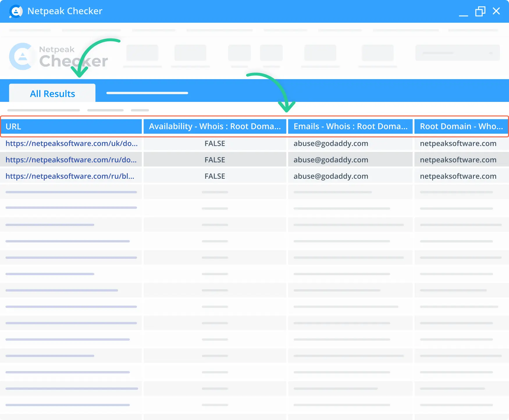Select FALSE cell in the /ru/do... row
This screenshot has width=509, height=420.
pos(215,160)
